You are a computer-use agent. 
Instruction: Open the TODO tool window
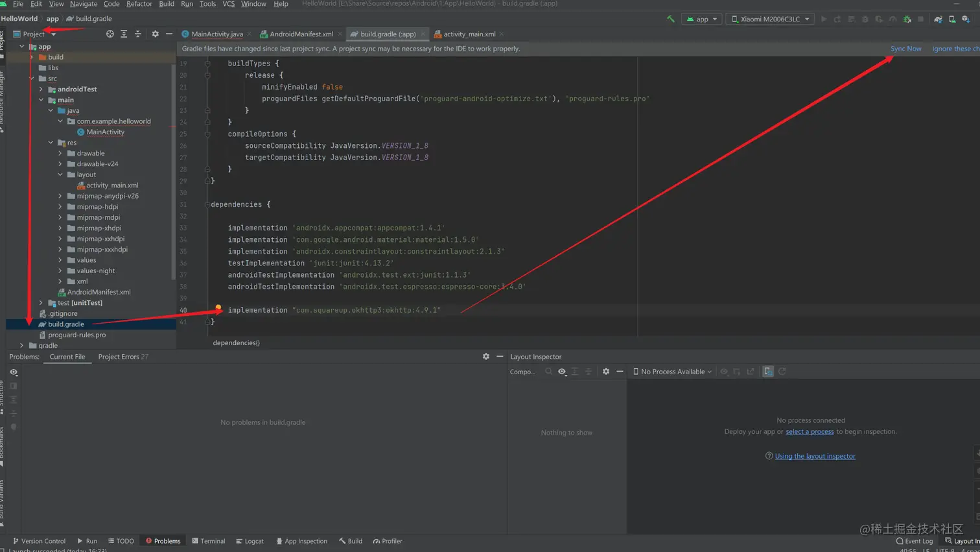pos(121,541)
